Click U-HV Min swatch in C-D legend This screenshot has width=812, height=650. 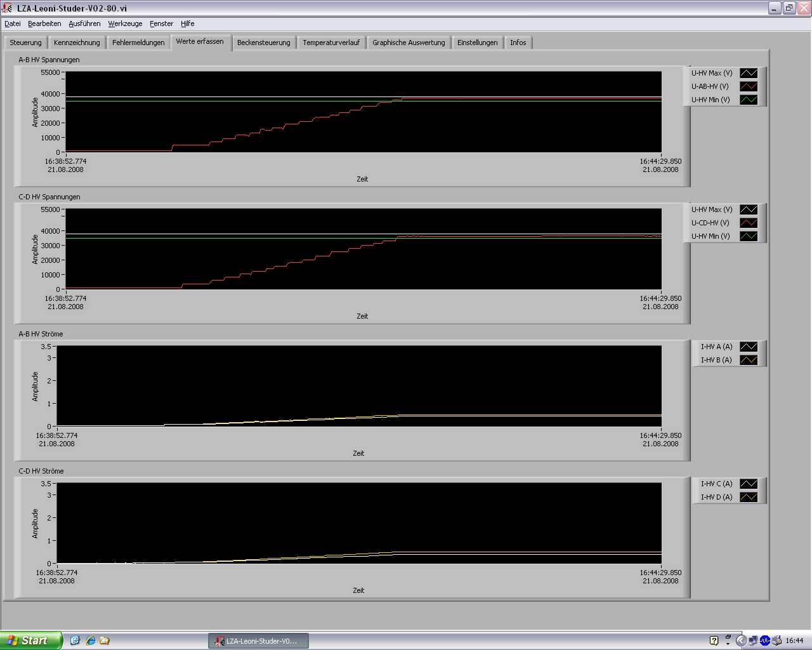(749, 236)
